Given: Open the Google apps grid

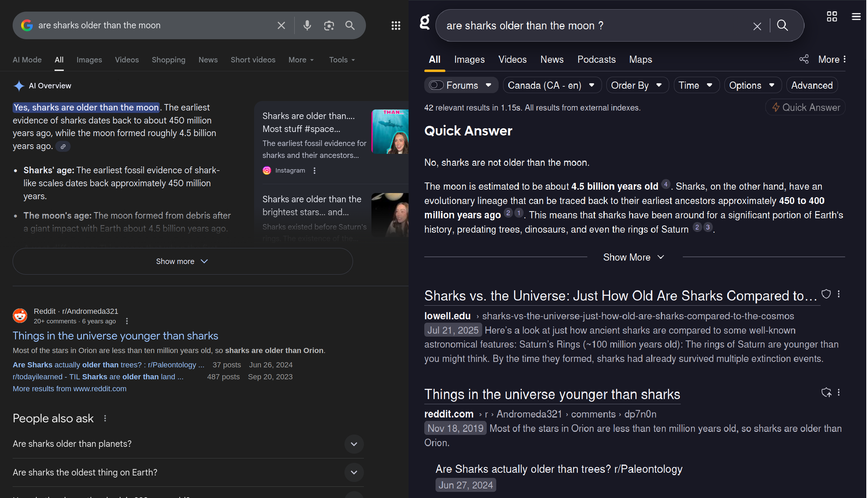Looking at the screenshot, I should 396,25.
